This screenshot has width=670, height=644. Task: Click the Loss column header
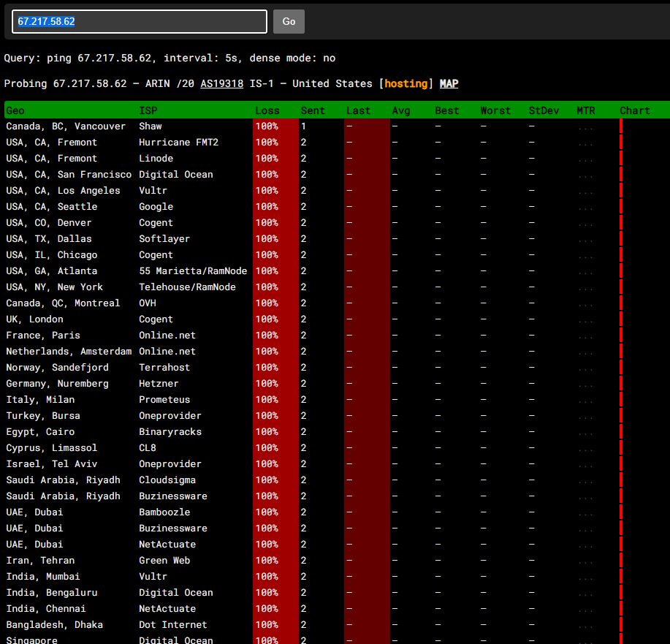click(267, 110)
